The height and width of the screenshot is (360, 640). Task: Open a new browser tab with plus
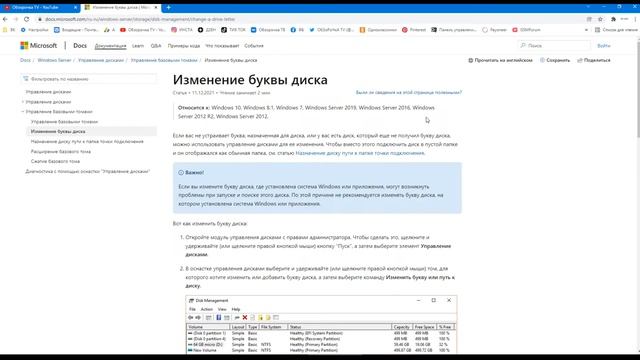tap(168, 7)
